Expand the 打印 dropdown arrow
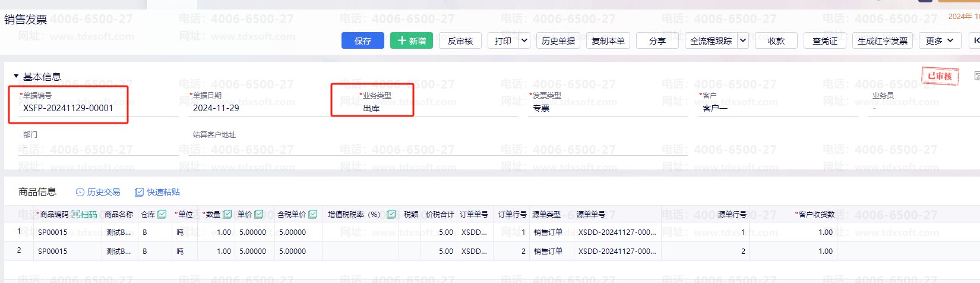 524,40
